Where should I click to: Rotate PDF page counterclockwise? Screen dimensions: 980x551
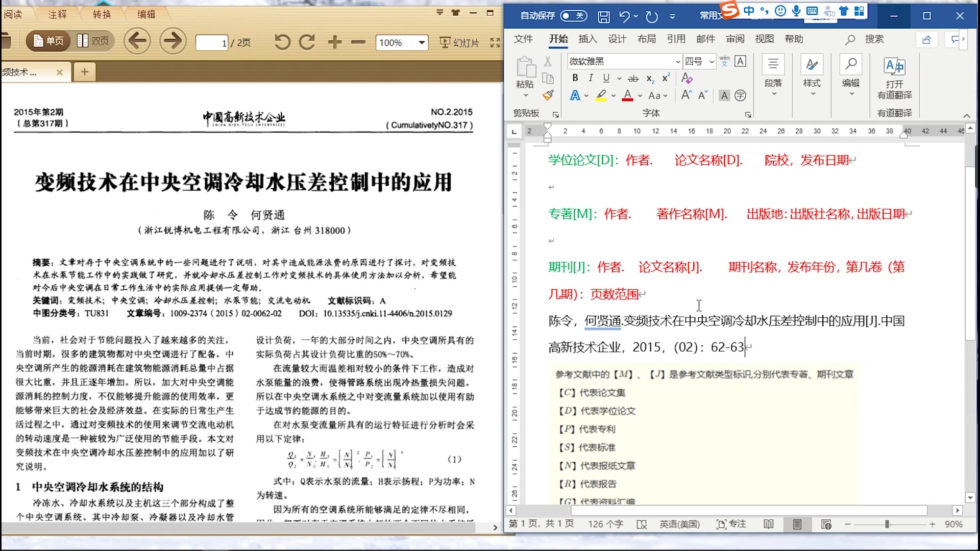pos(282,42)
